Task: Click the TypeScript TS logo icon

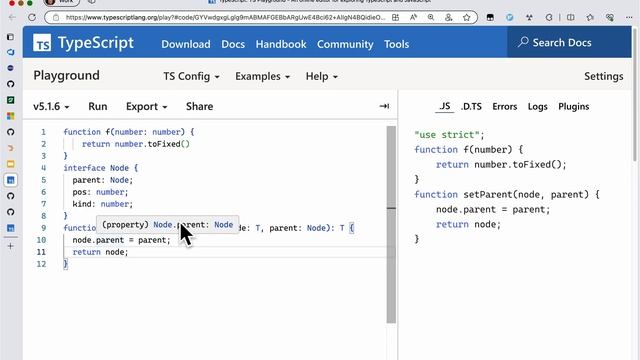Action: coord(42,43)
